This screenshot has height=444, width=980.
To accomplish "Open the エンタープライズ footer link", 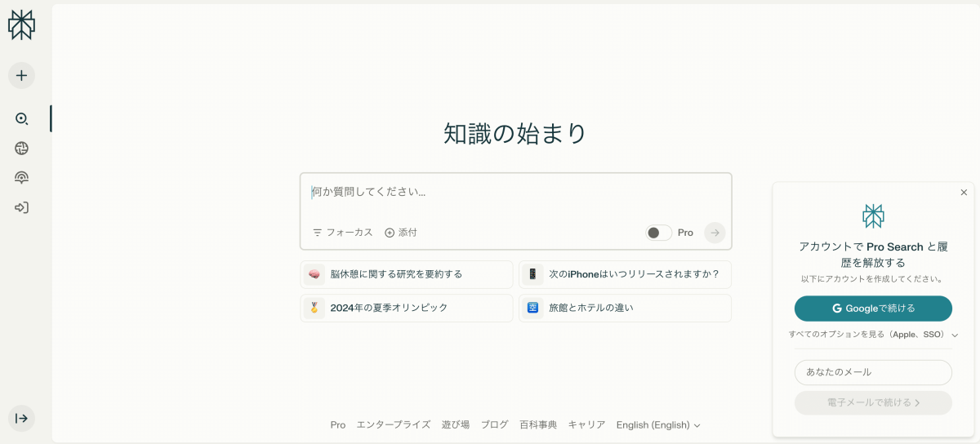I will [393, 425].
